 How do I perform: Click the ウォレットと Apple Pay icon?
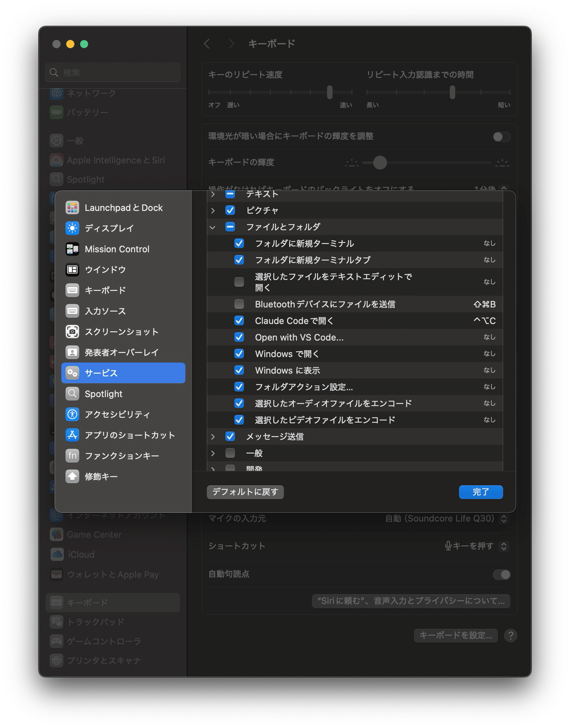point(57,575)
